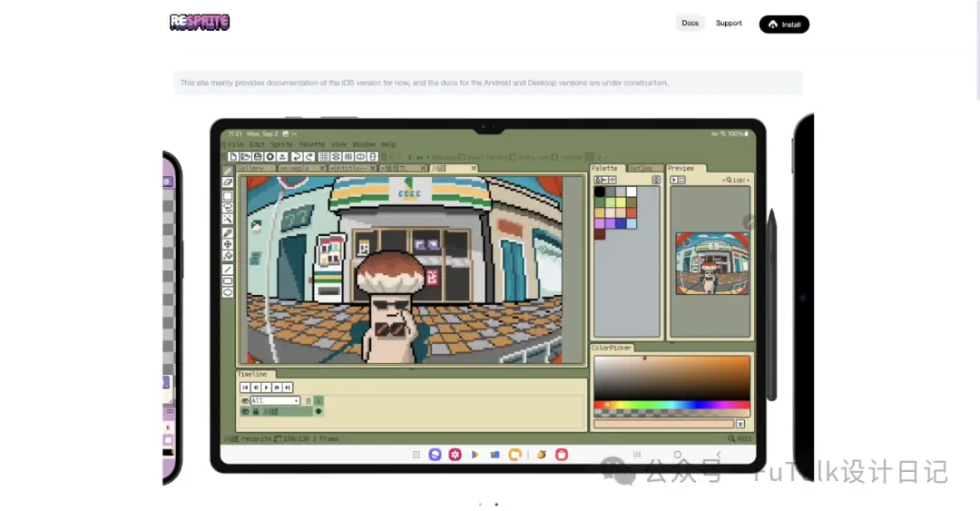Go to the first carousel slide dot

[480, 504]
